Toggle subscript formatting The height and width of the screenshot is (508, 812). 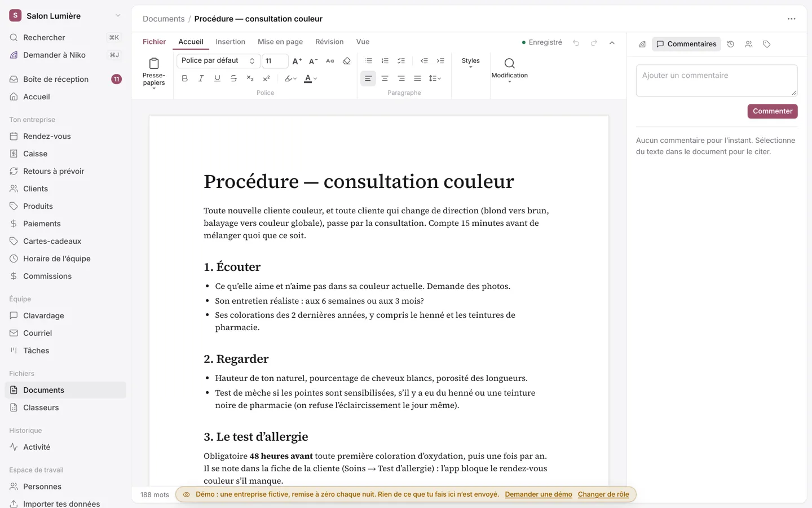click(250, 78)
